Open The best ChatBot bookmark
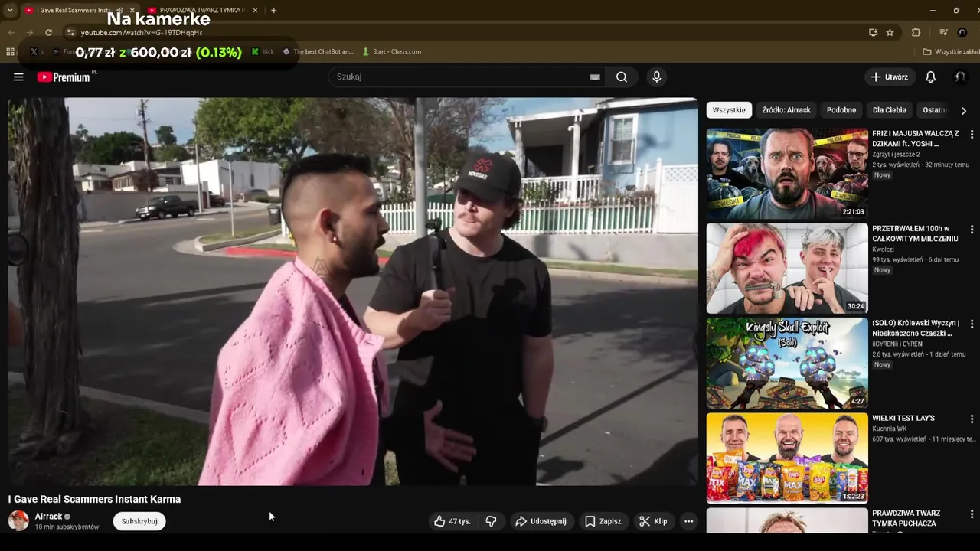980x551 pixels. coord(318,51)
